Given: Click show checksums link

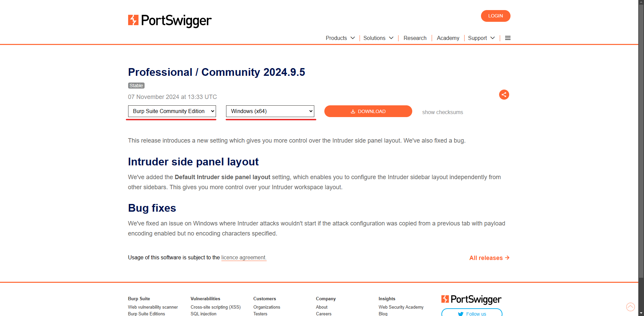Looking at the screenshot, I should [x=442, y=112].
